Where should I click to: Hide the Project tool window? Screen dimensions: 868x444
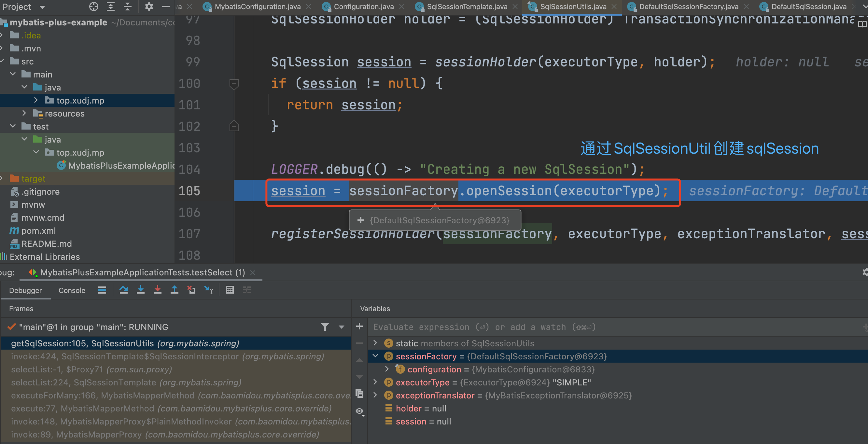[x=166, y=7]
